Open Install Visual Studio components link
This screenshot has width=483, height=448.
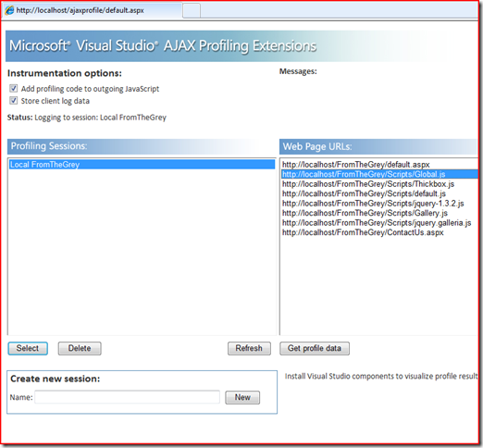click(x=381, y=376)
